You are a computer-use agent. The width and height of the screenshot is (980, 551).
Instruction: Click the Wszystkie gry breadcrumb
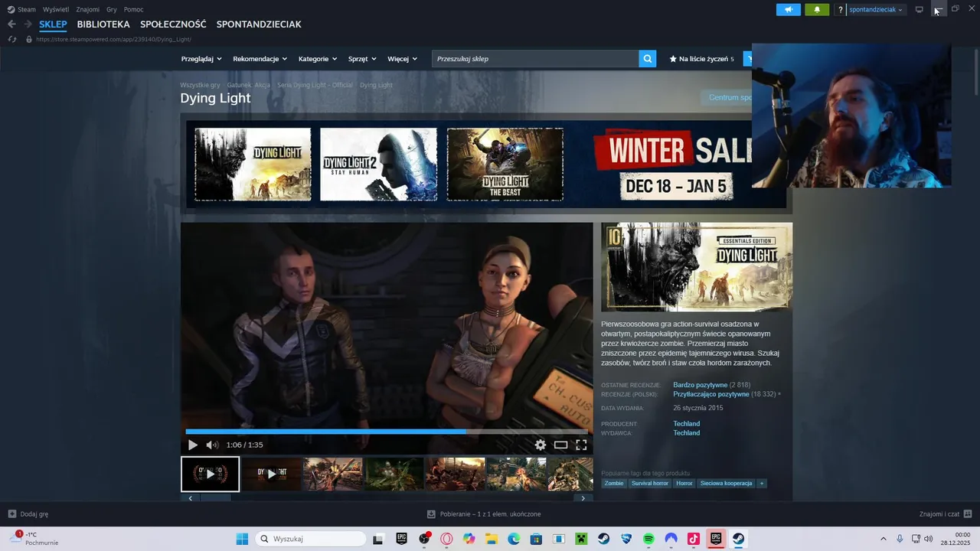(x=200, y=85)
